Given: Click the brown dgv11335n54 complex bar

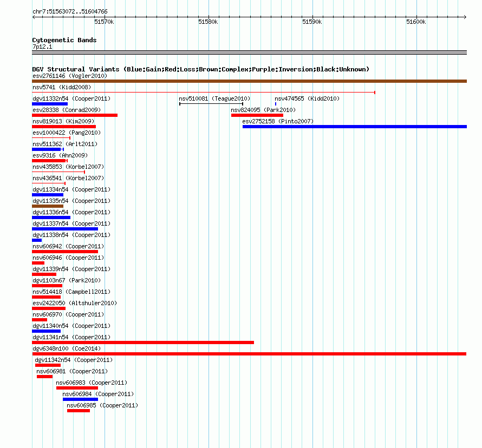Looking at the screenshot, I should (x=48, y=206).
